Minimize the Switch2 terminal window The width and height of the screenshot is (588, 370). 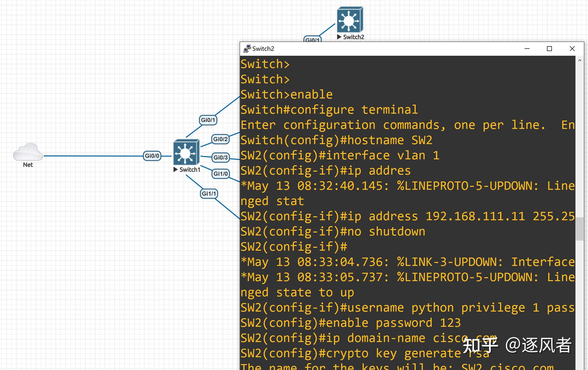(x=527, y=49)
